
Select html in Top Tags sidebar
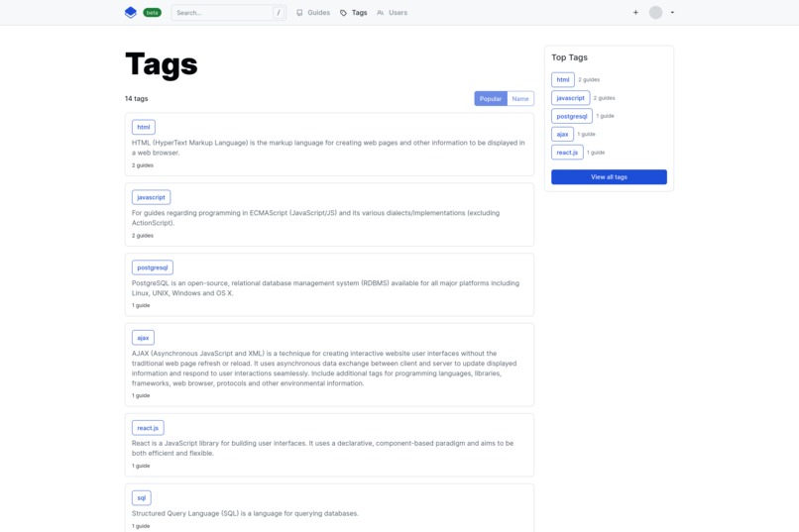[x=563, y=80]
